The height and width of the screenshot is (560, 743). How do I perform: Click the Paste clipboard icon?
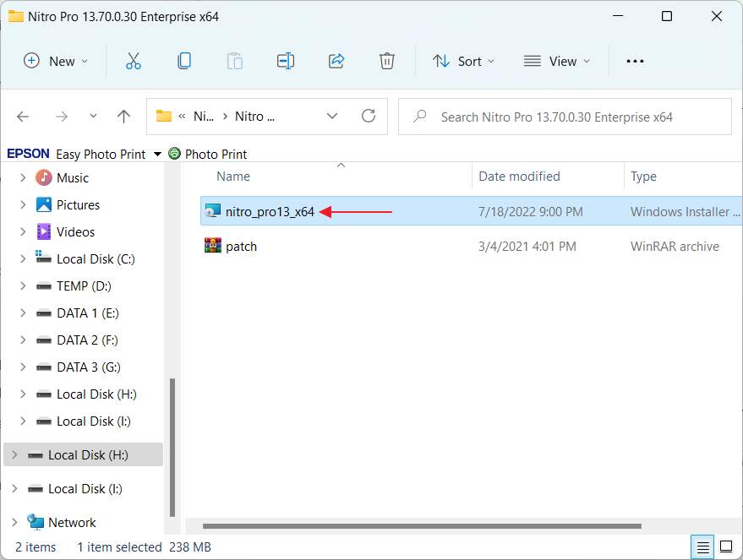(x=234, y=61)
